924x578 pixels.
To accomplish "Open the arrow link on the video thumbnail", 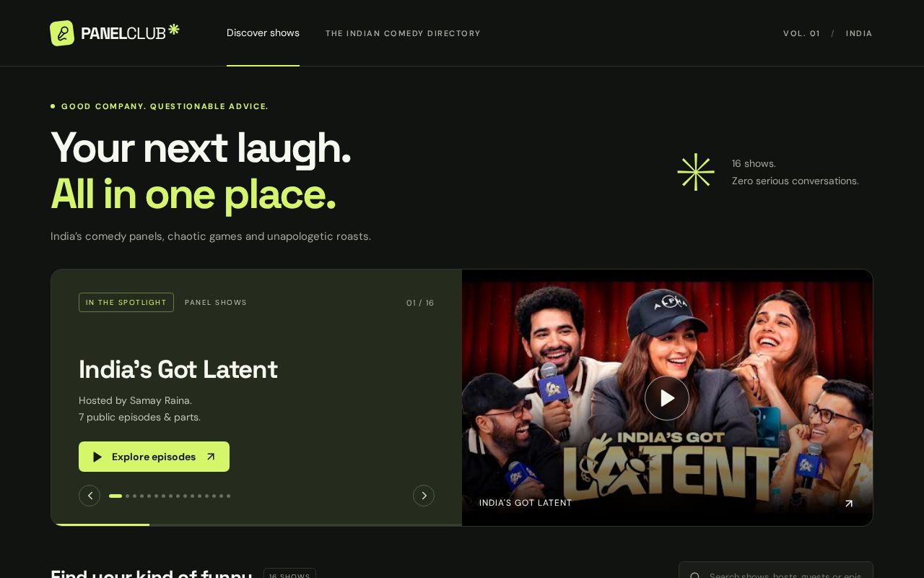I will coord(849,504).
